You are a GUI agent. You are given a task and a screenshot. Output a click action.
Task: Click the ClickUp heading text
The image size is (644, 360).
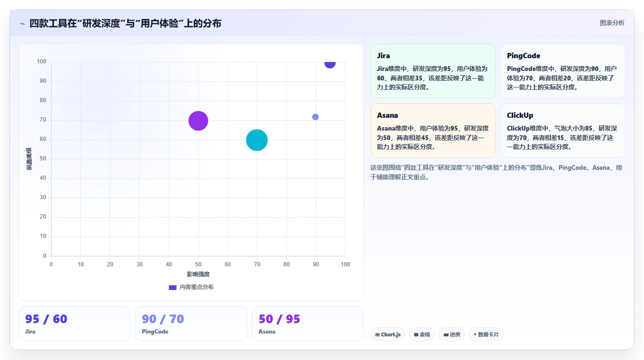coord(520,115)
